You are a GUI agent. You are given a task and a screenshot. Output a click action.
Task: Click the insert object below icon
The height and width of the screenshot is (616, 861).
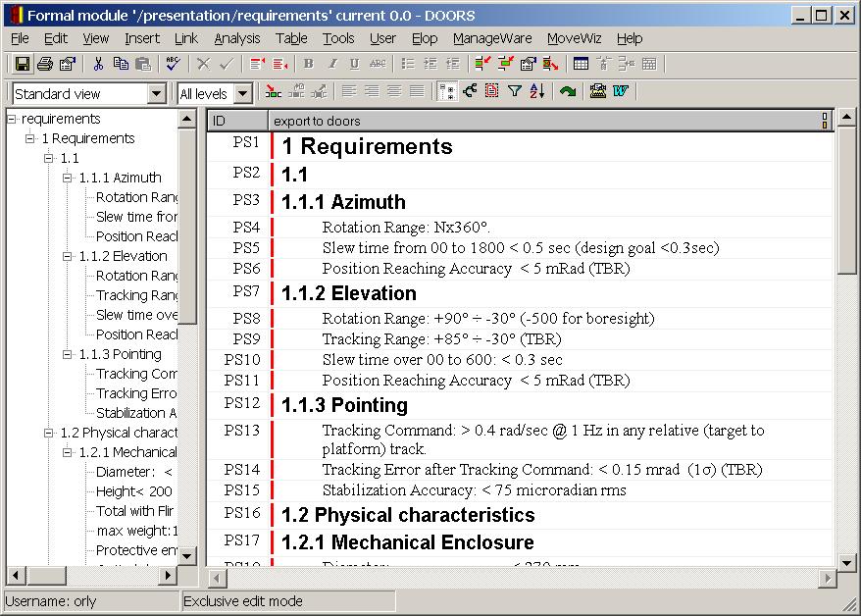tap(505, 64)
